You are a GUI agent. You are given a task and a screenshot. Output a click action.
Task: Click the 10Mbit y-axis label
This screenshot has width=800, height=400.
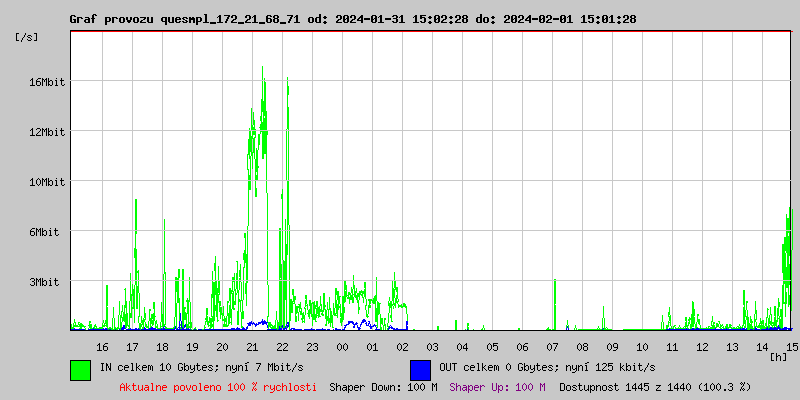(46, 182)
